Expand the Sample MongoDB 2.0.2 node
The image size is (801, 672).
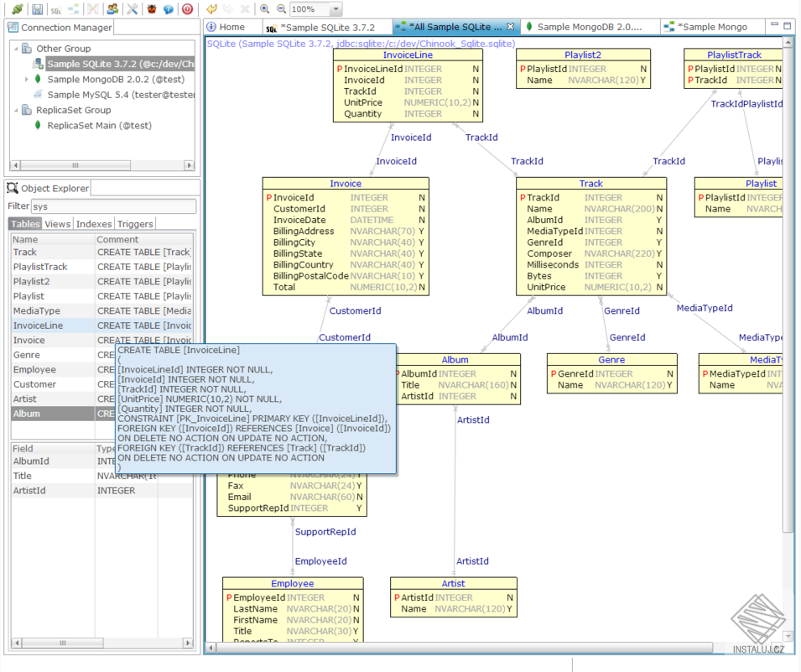pos(26,79)
